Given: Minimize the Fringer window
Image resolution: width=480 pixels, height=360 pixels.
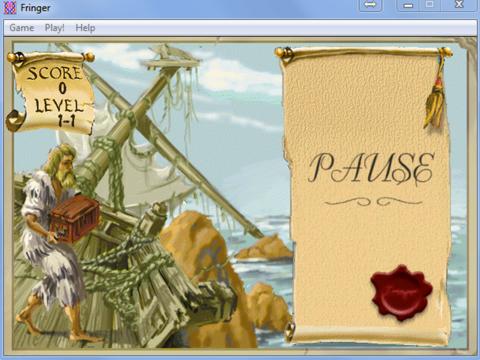Looking at the screenshot, I should click(x=408, y=5).
